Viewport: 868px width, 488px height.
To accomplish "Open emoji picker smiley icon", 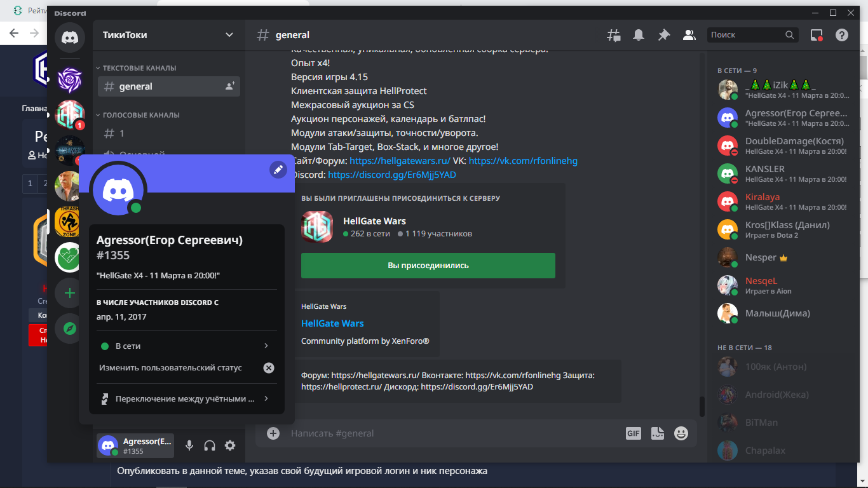I will click(681, 433).
